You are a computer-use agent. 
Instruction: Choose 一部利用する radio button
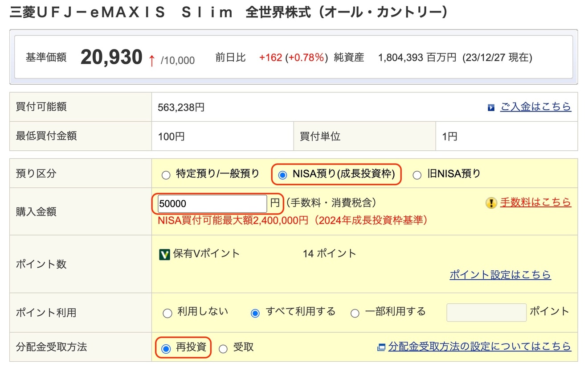click(355, 314)
